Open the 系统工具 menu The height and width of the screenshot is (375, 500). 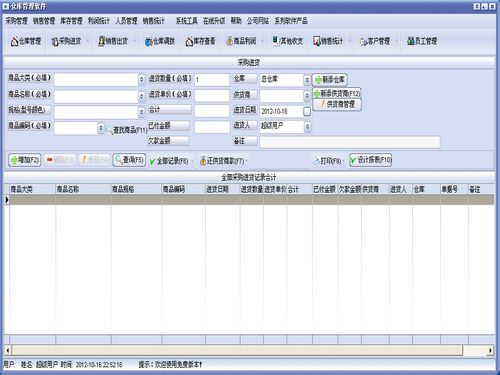186,21
